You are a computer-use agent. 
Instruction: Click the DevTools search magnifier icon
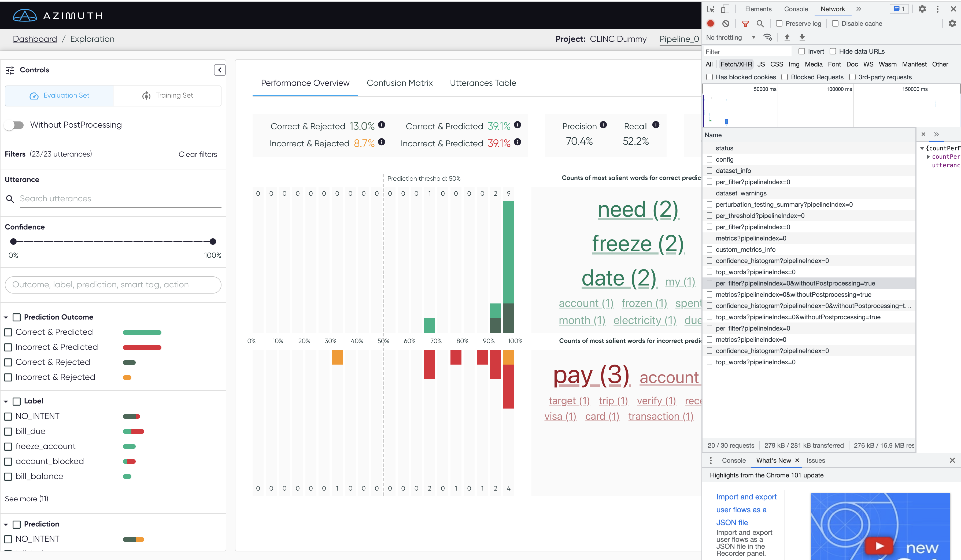[x=760, y=24]
